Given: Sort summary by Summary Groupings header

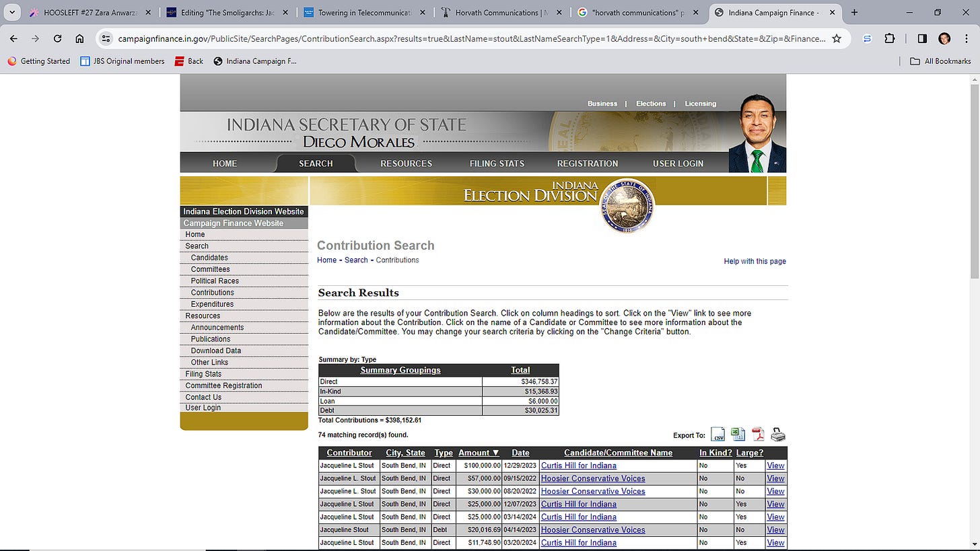Looking at the screenshot, I should coord(400,370).
